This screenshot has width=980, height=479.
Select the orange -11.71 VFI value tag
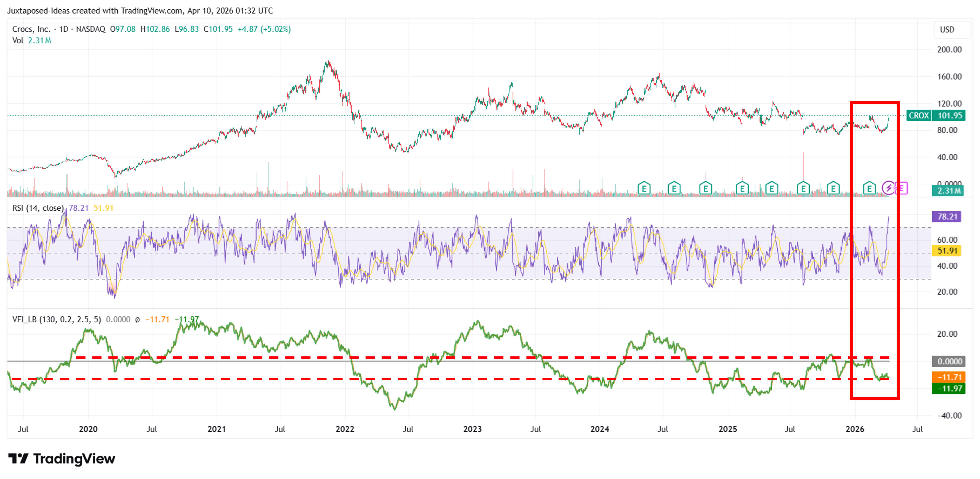948,377
